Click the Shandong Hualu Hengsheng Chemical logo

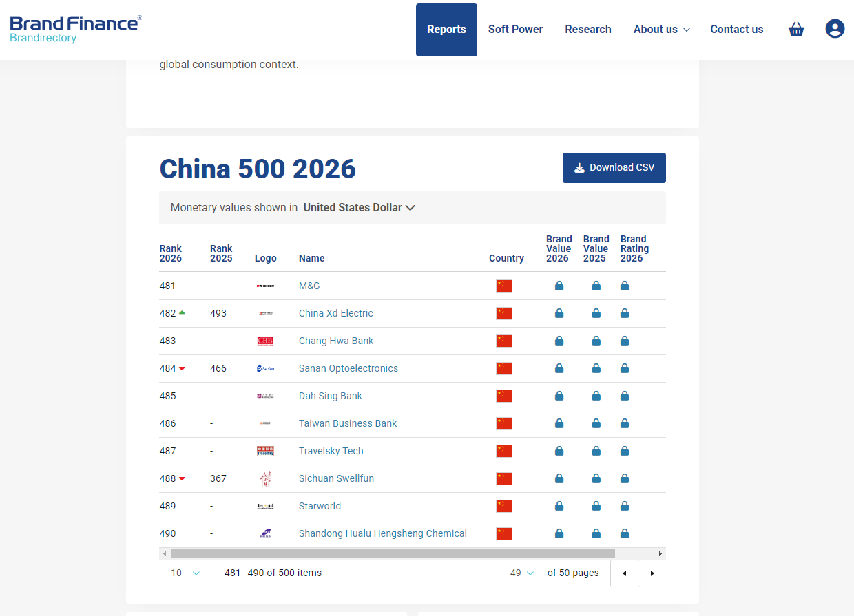click(265, 533)
